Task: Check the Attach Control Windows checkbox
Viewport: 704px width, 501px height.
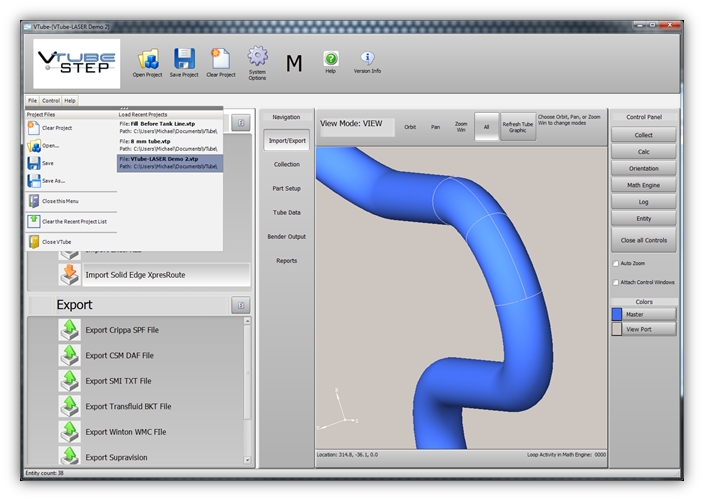Action: click(615, 282)
